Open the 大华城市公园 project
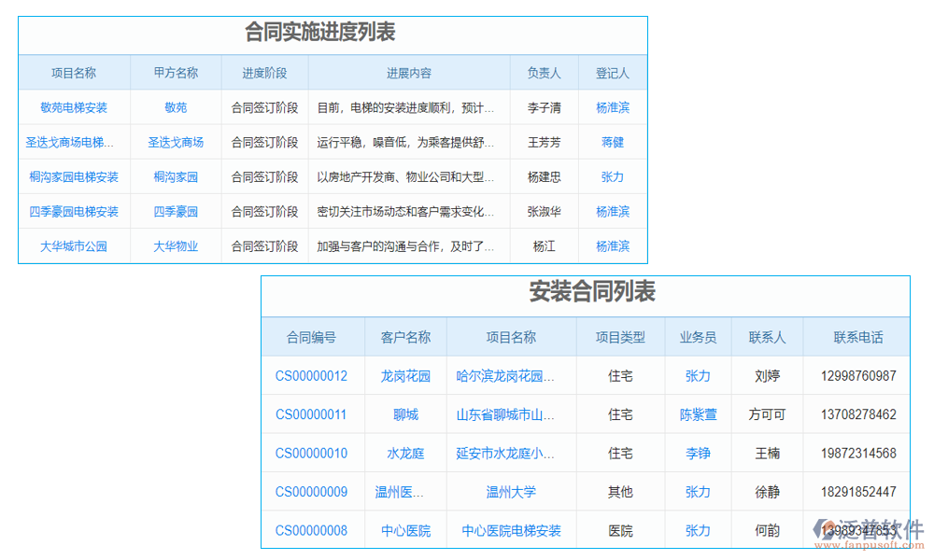 pos(73,246)
